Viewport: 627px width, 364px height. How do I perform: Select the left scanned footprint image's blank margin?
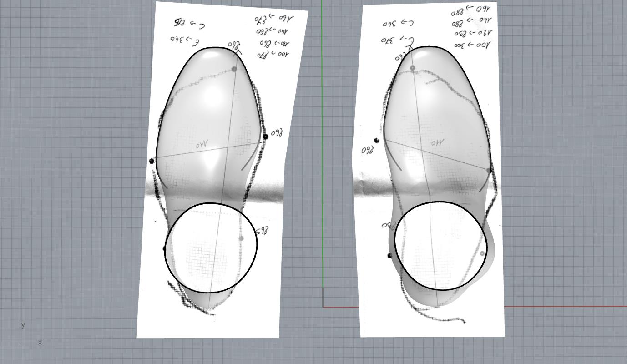(x=150, y=309)
